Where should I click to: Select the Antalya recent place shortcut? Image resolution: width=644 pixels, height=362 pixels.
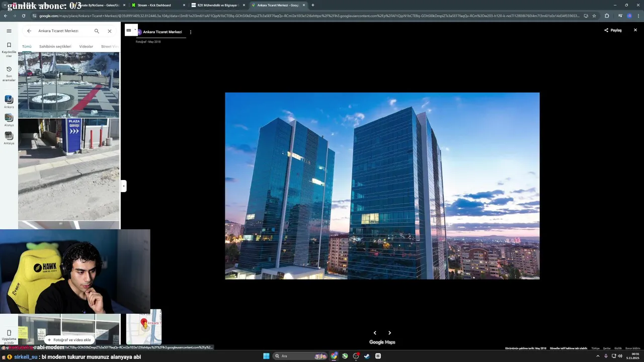click(9, 138)
